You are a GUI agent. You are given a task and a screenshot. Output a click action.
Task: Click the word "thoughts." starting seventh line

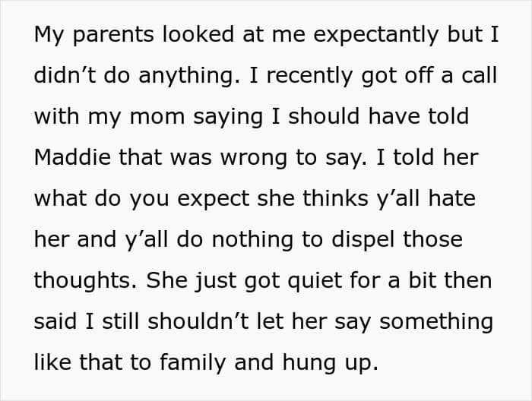tap(85, 281)
